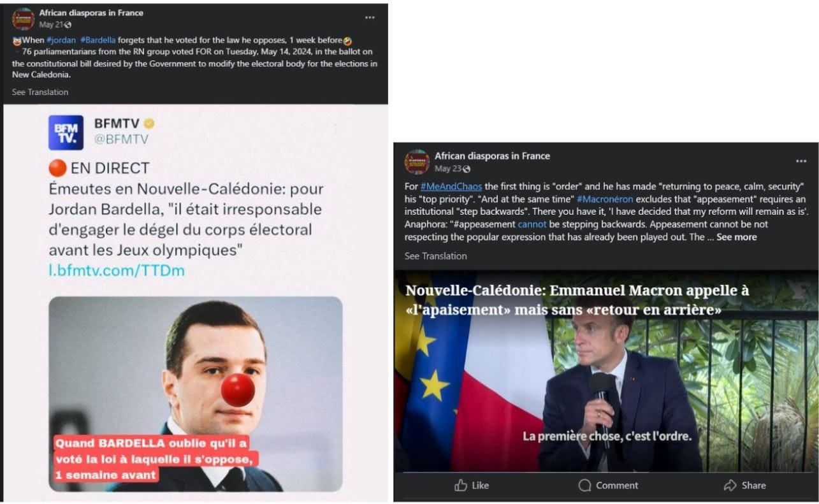Click the page avatar on the May 23 post
Screen dimensions: 819x504
(x=417, y=162)
